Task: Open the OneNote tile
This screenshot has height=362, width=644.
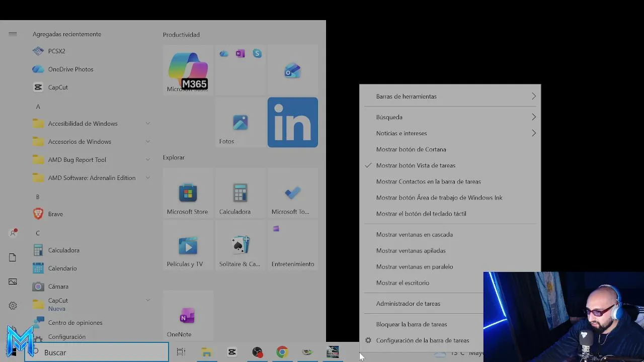Action: (188, 316)
